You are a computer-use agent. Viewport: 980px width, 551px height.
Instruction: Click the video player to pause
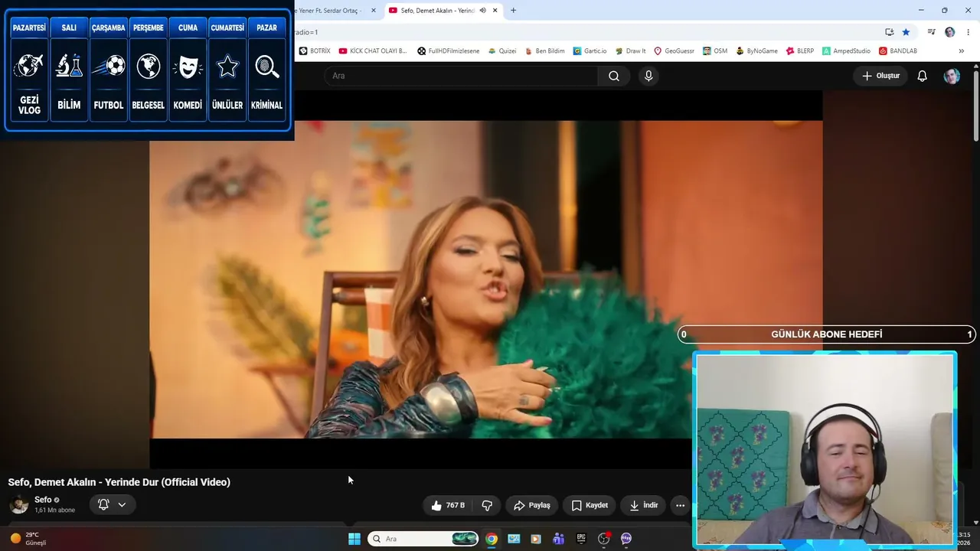(486, 279)
